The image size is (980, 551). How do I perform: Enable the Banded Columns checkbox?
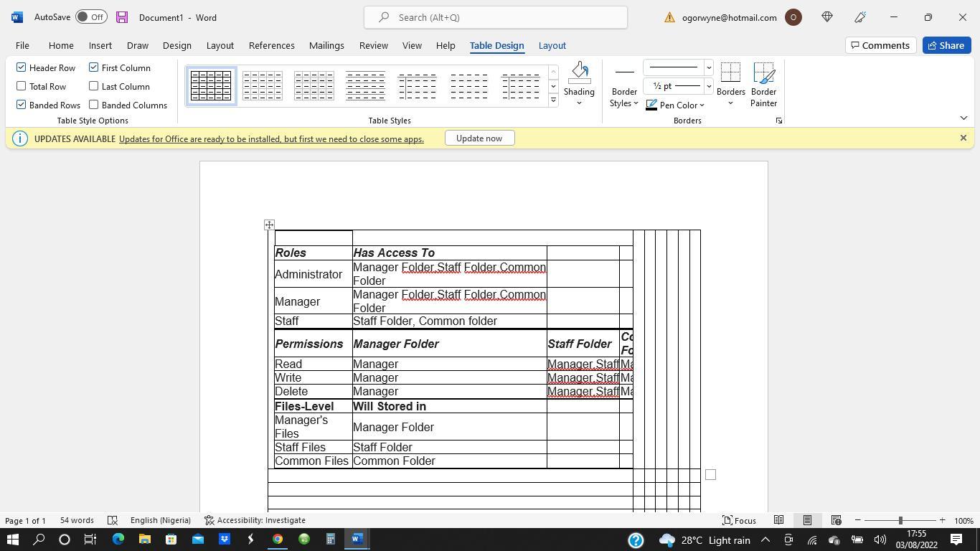[x=94, y=105]
